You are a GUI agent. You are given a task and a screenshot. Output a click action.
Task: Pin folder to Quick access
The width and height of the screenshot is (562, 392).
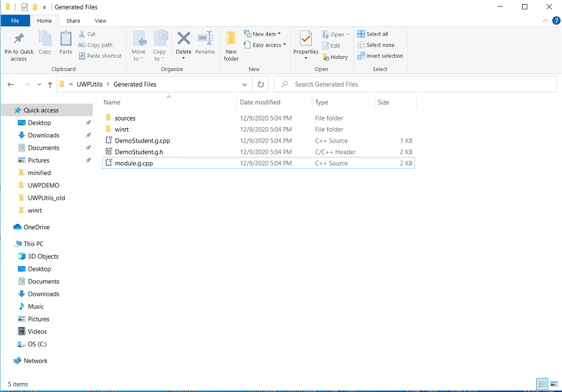(x=19, y=47)
